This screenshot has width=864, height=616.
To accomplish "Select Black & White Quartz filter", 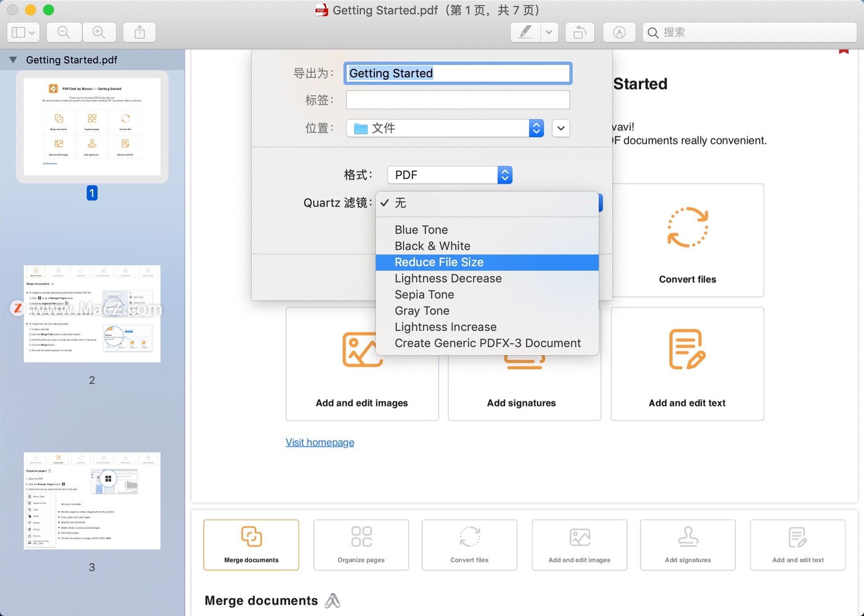I will pyautogui.click(x=432, y=245).
